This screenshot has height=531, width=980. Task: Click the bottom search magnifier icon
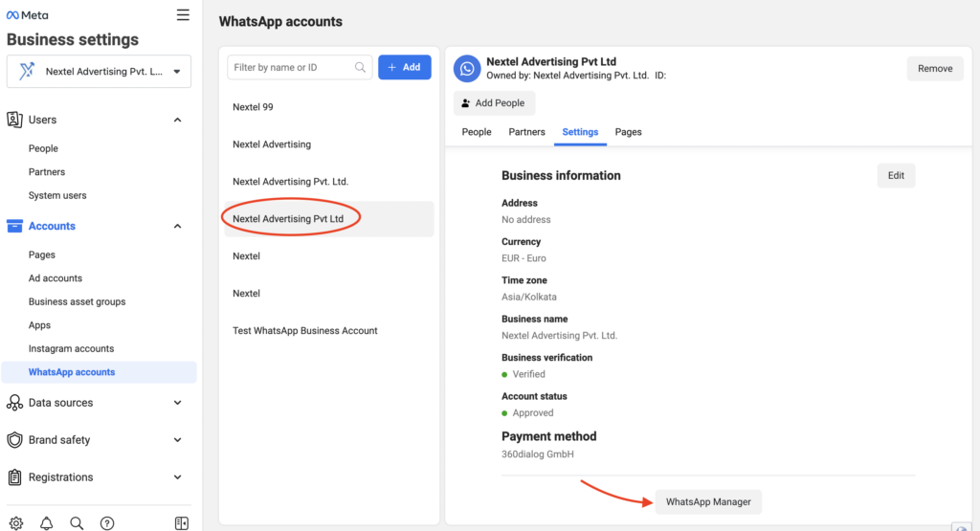[77, 523]
